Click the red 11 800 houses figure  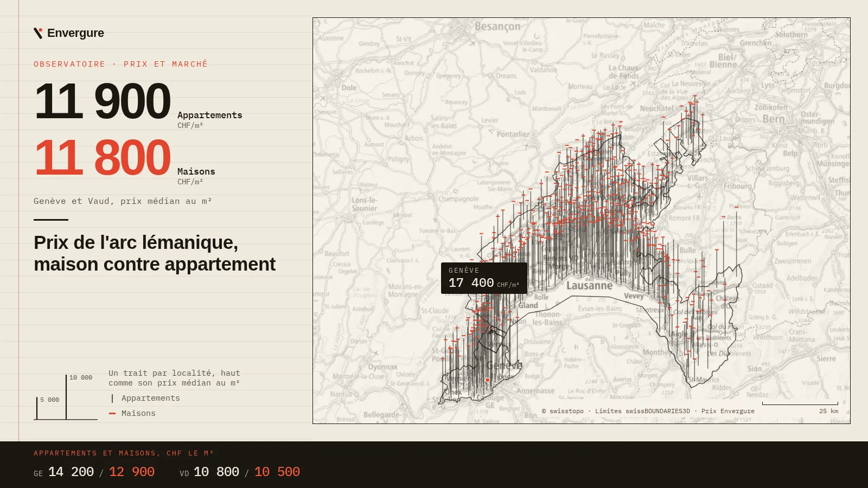tap(102, 157)
